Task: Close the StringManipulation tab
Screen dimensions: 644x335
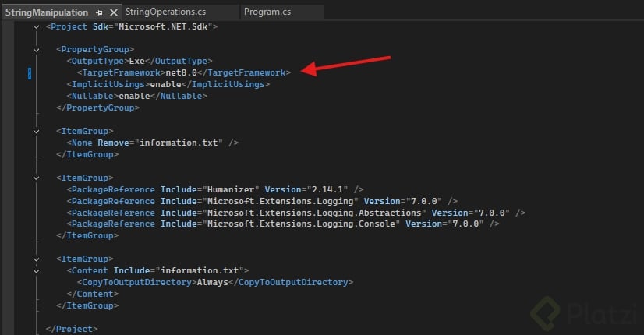Action: point(112,13)
